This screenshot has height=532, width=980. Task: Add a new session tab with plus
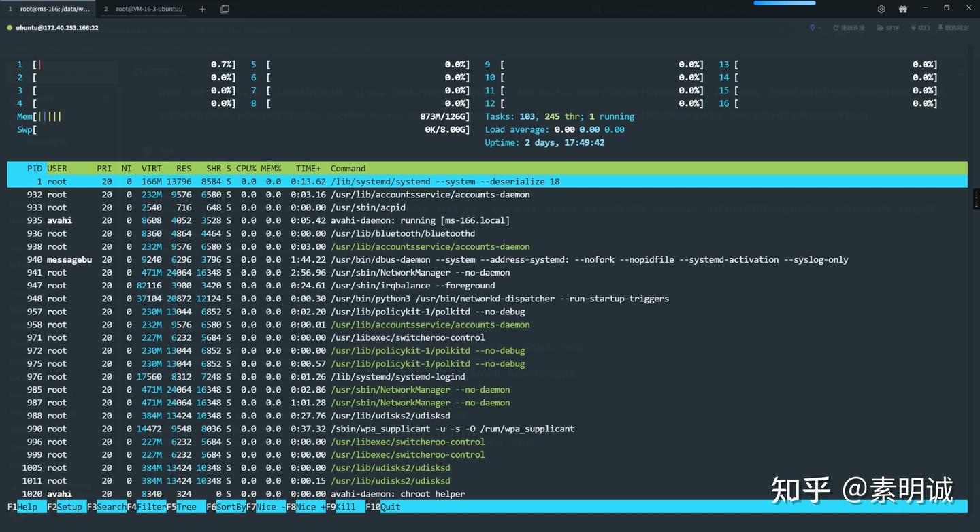202,9
